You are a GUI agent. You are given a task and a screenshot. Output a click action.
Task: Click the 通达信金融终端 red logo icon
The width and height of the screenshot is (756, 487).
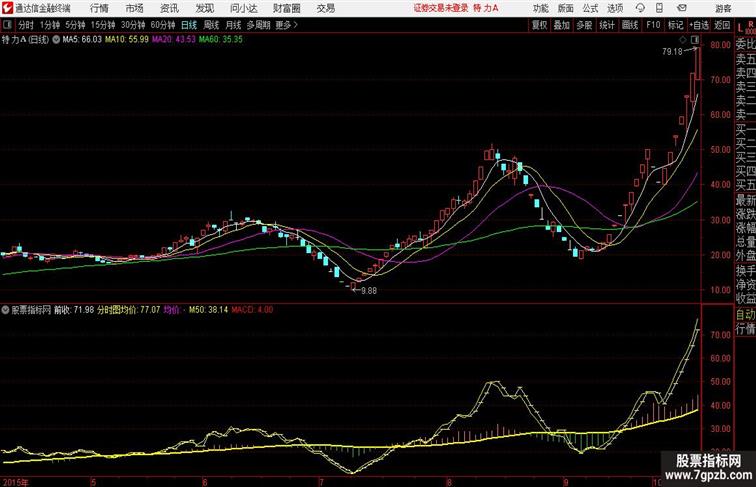tap(7, 8)
